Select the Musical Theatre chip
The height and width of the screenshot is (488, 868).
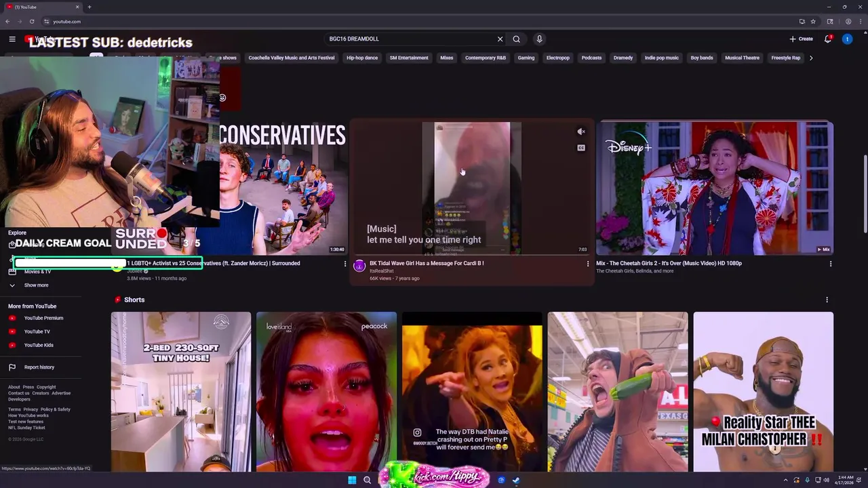click(743, 58)
